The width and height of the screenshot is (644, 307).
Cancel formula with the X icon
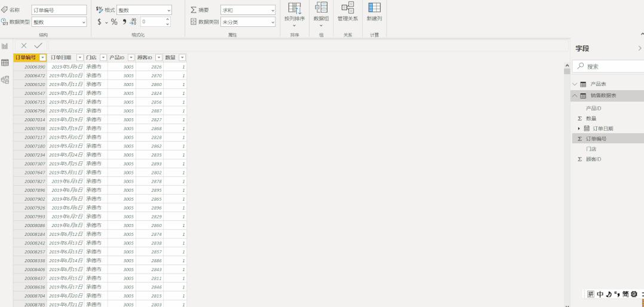[x=24, y=45]
